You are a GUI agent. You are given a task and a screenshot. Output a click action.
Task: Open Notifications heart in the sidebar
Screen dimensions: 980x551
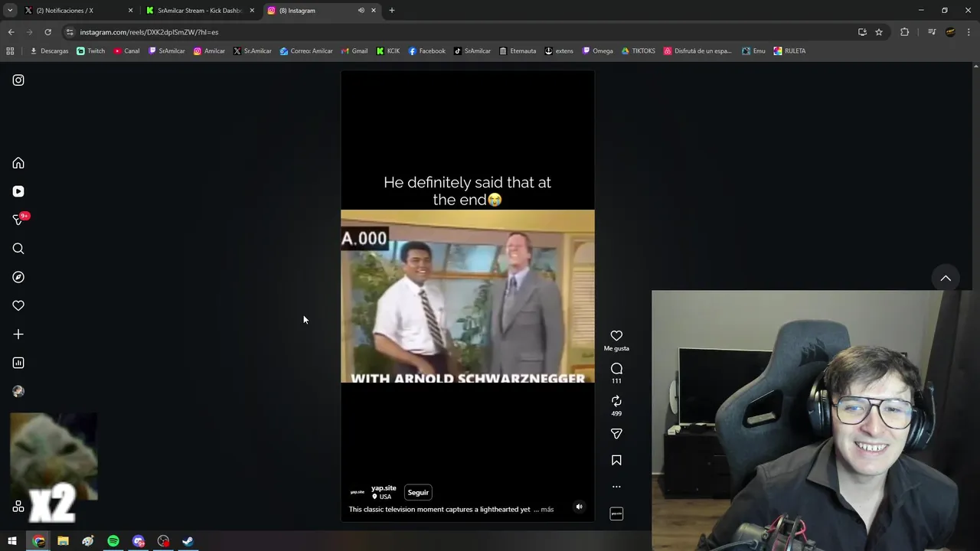click(18, 305)
